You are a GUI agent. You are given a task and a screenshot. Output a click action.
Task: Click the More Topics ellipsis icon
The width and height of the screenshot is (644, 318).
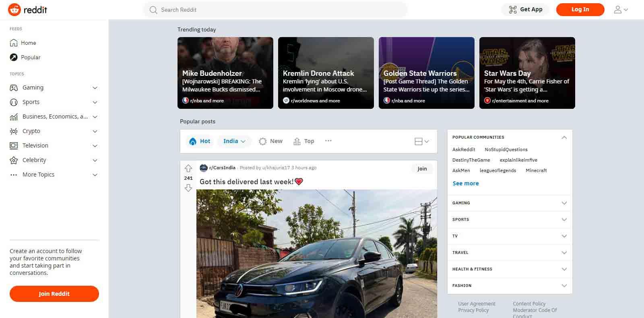(x=14, y=175)
